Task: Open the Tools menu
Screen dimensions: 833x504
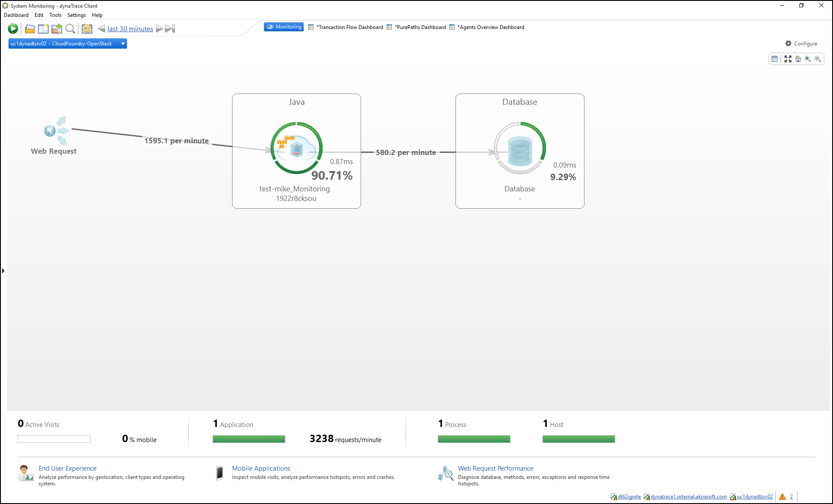Action: [55, 15]
